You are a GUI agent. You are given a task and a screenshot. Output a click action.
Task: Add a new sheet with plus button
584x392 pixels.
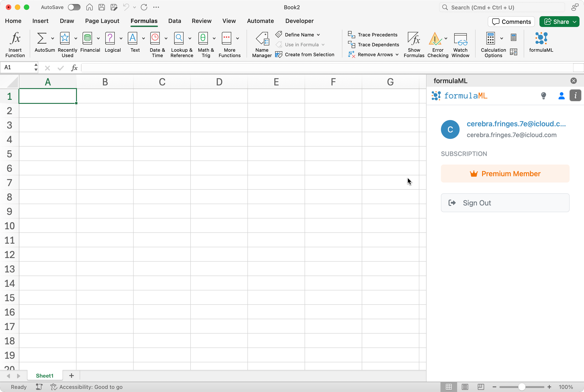click(x=71, y=376)
